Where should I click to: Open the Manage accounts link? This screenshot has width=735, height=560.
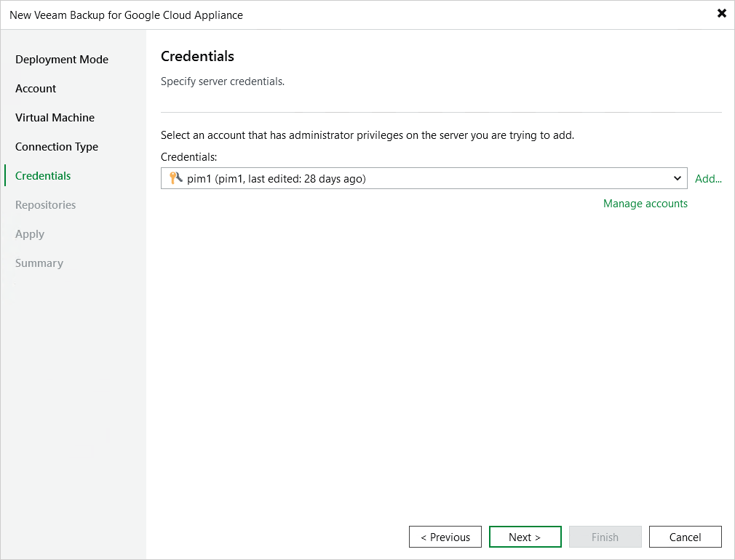pyautogui.click(x=645, y=204)
